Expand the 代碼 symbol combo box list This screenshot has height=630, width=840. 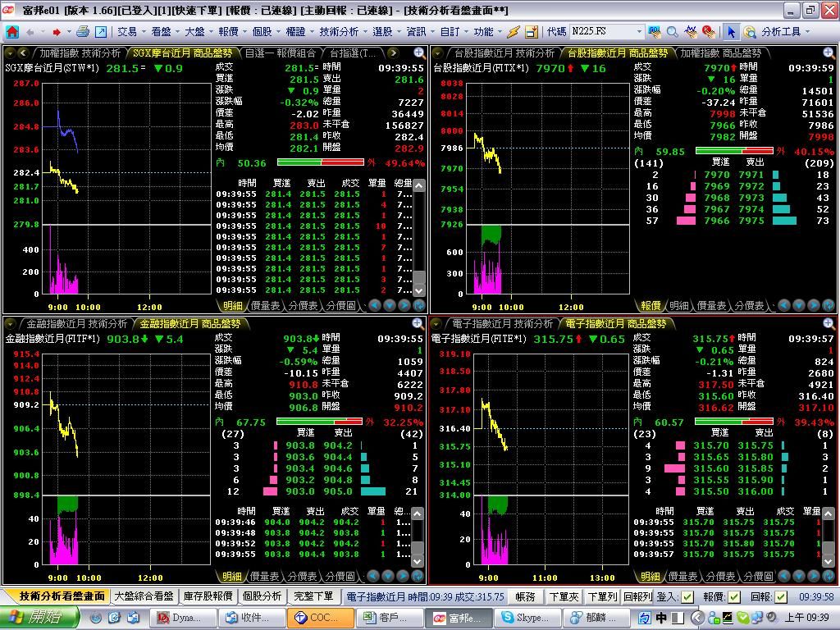[x=639, y=32]
